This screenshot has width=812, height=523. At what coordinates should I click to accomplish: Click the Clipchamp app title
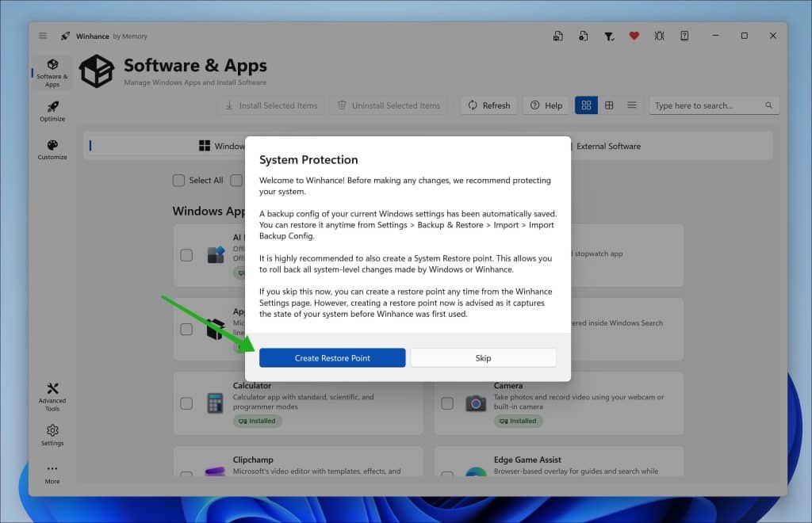(253, 460)
